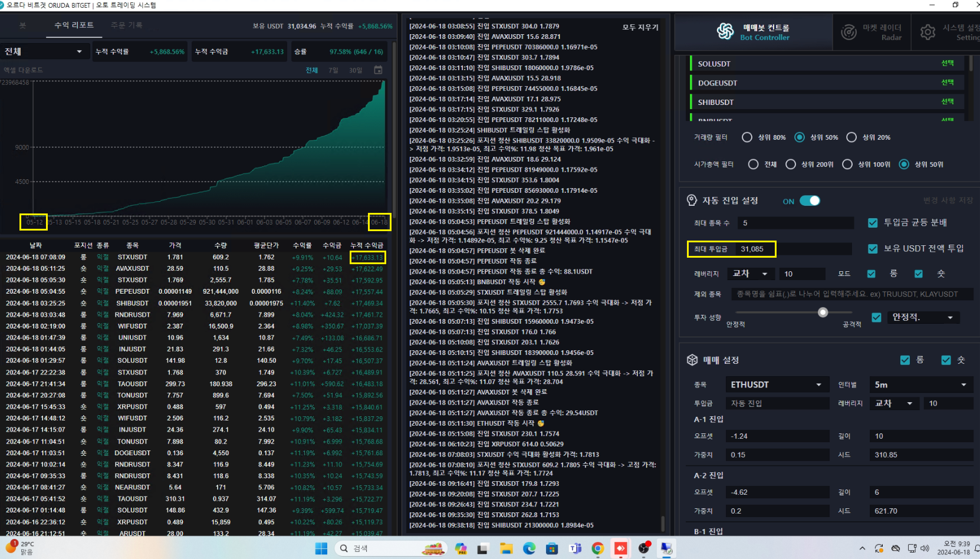Open Microsoft Store from the taskbar
Image resolution: width=980 pixels, height=559 pixels.
pyautogui.click(x=552, y=548)
